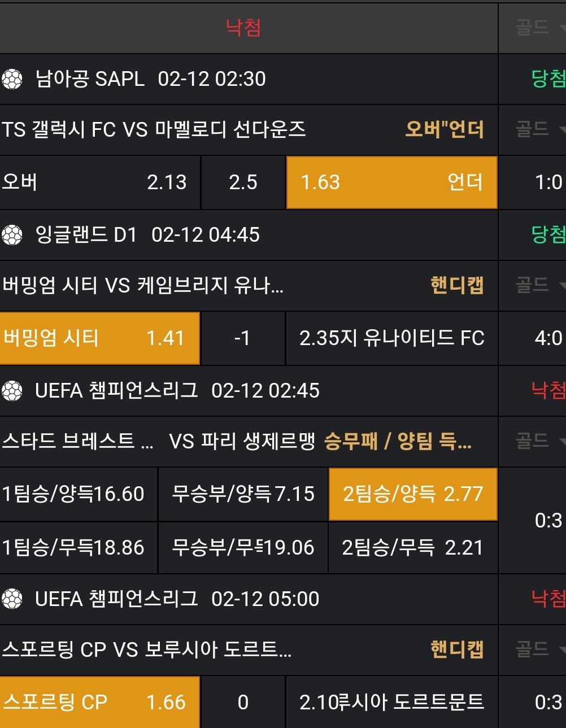Expand 골드 dropdown on 버밍엄 시티 match row

pos(539,285)
